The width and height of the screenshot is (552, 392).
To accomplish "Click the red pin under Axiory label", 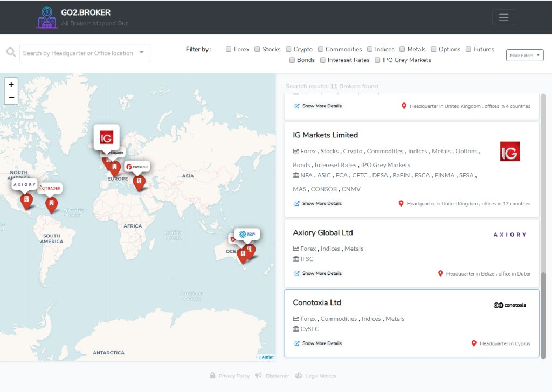I will click(26, 201).
